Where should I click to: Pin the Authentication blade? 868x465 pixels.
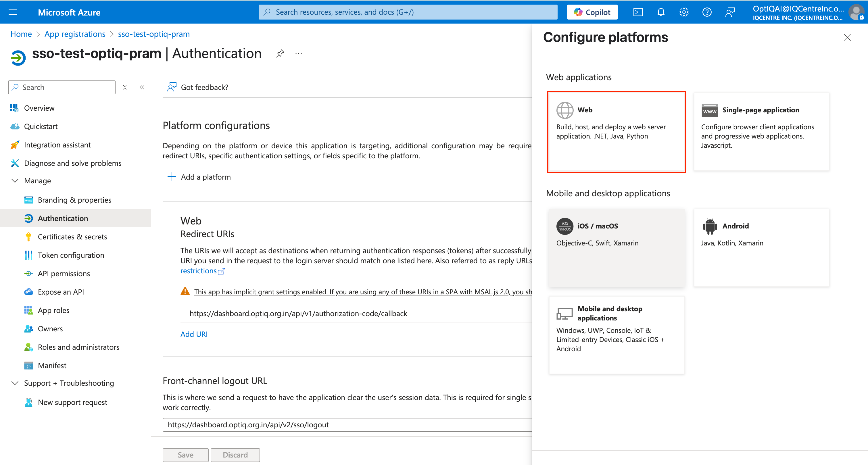pyautogui.click(x=280, y=53)
